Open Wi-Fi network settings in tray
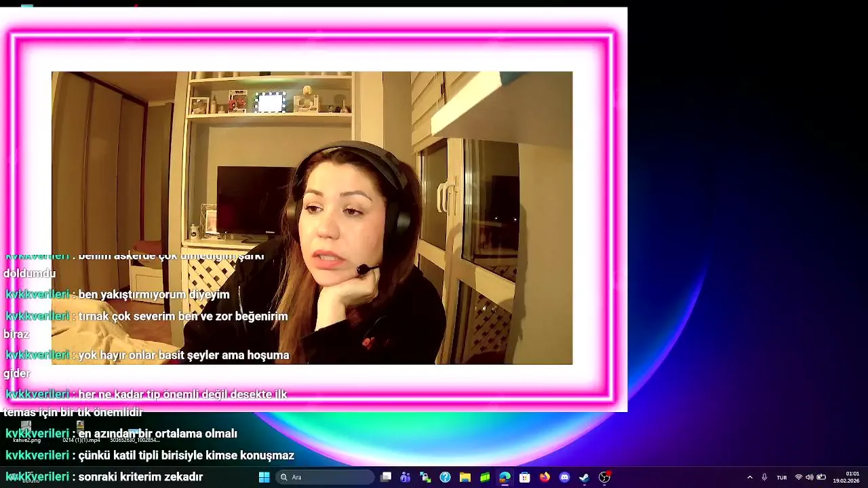The image size is (868, 488). coord(798,477)
